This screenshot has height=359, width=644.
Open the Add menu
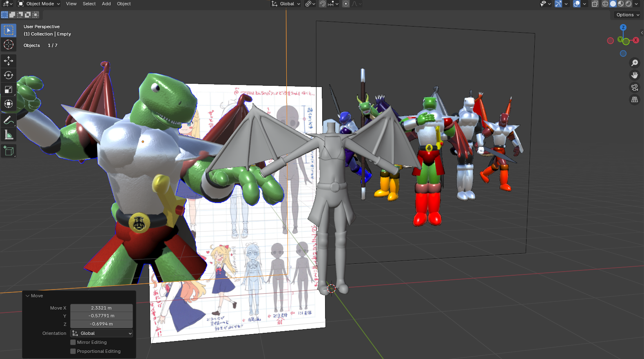tap(106, 4)
